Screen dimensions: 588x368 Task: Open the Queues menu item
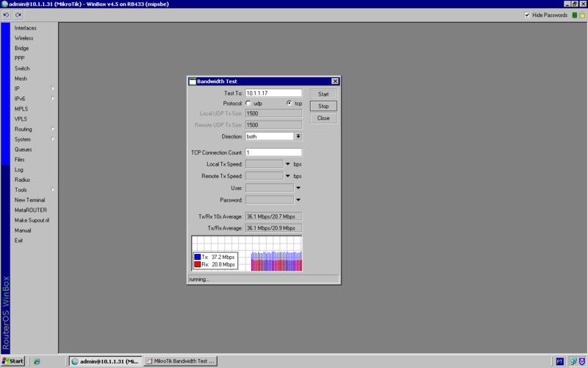coord(24,149)
